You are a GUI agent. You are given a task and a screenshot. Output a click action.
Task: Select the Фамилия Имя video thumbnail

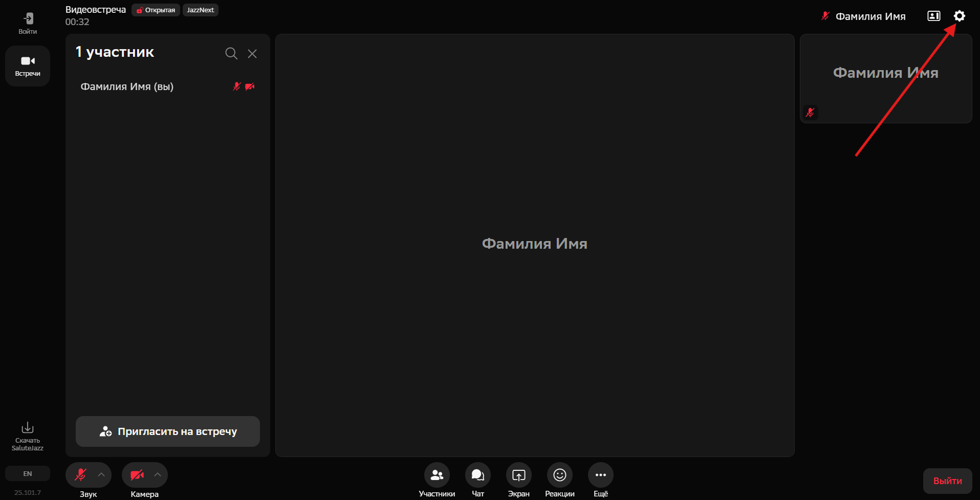885,78
